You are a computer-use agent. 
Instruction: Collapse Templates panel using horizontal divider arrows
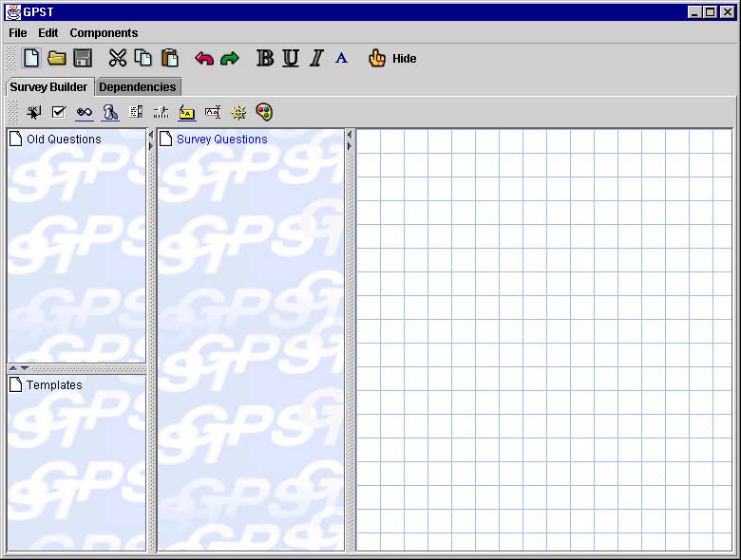pos(25,368)
